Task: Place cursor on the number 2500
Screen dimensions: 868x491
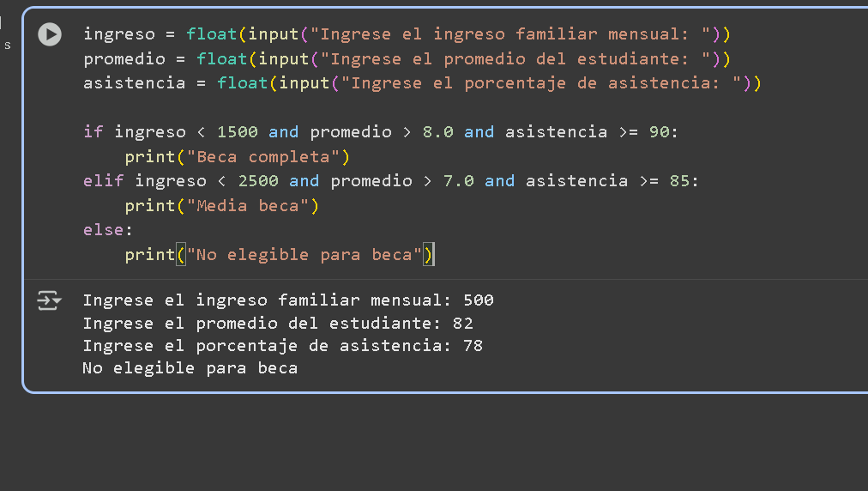Action: (x=257, y=181)
